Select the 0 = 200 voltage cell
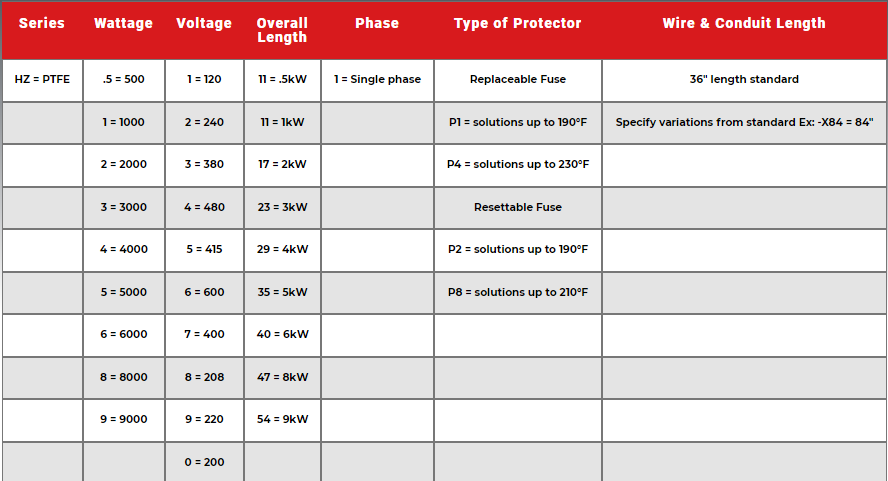Image resolution: width=888 pixels, height=481 pixels. pyautogui.click(x=204, y=462)
